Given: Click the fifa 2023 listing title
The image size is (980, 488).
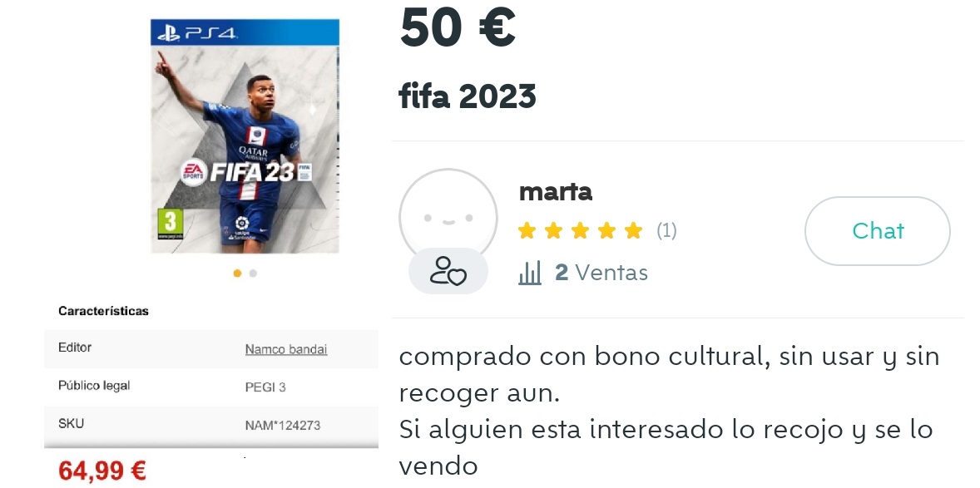Looking at the screenshot, I should click(468, 98).
